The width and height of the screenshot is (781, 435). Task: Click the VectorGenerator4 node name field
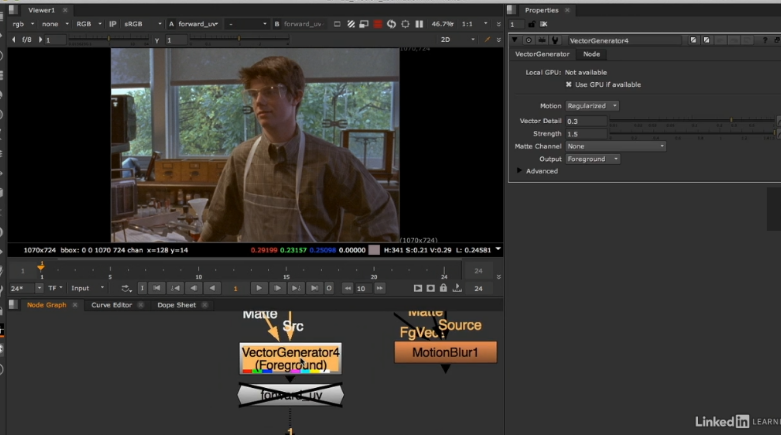pos(625,40)
